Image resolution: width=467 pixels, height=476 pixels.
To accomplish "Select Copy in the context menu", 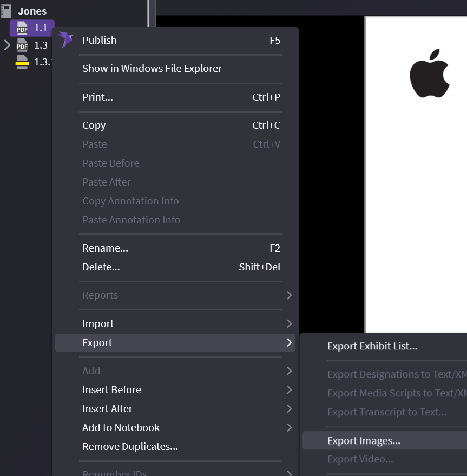I will coord(94,125).
